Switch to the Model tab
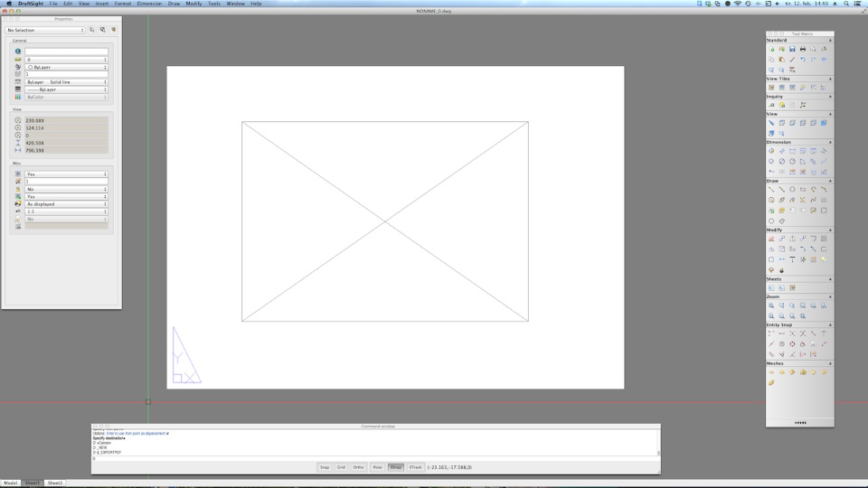The width and height of the screenshot is (868, 488). tap(11, 483)
